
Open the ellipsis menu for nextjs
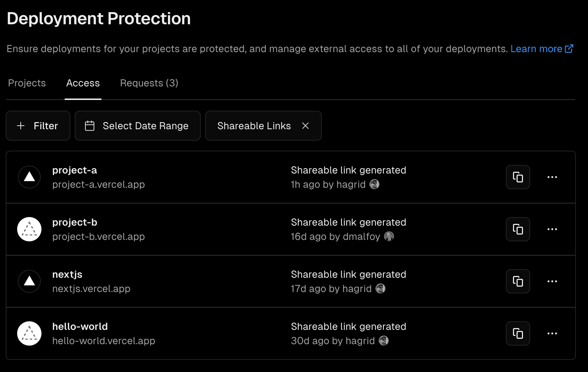coord(552,281)
